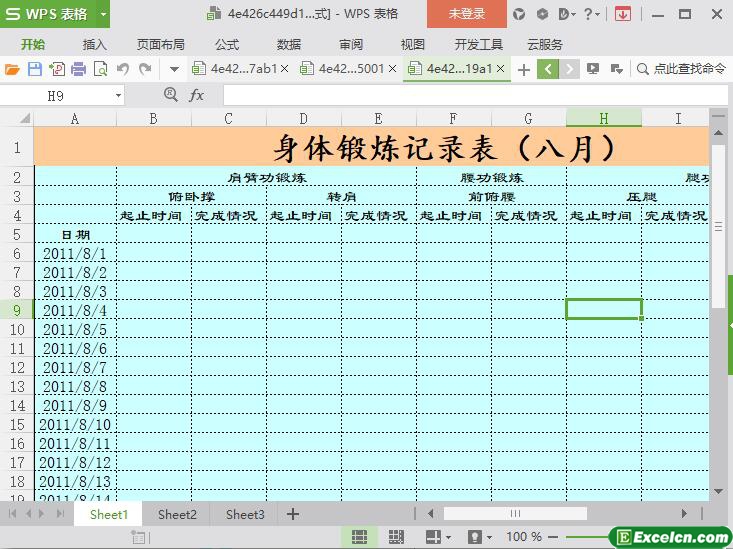Close the 4e42...19a1 document tab
Screen dimensions: 733x549
(501, 69)
